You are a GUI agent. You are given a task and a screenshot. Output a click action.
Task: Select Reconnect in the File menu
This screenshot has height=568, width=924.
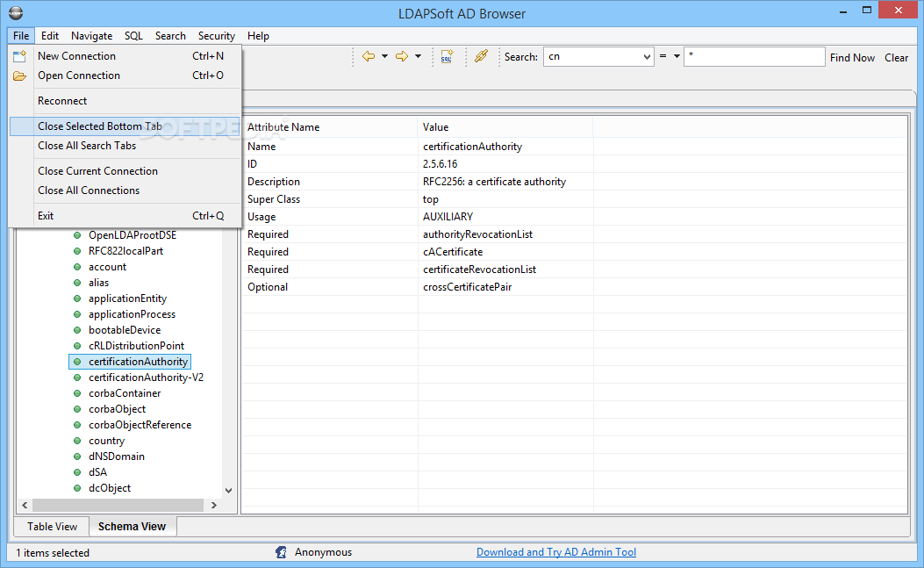(125, 101)
